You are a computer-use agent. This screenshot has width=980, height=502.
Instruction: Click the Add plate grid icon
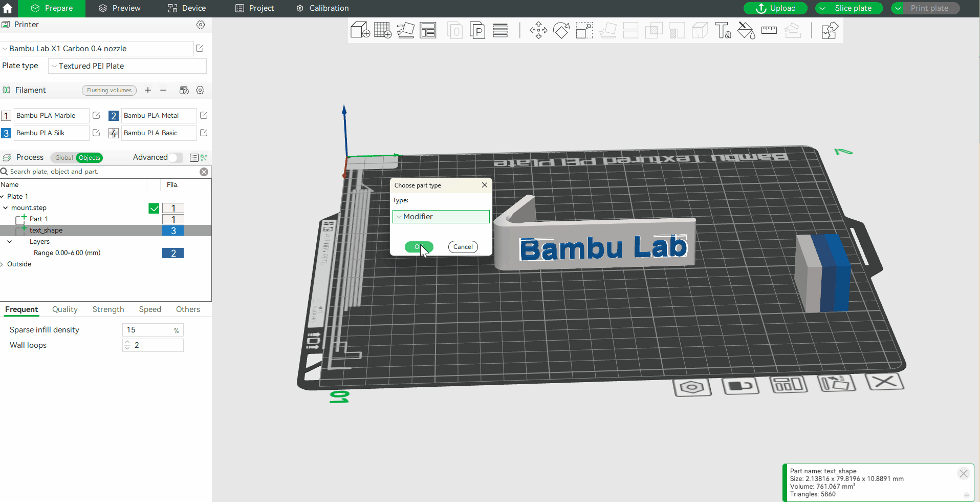pyautogui.click(x=383, y=30)
